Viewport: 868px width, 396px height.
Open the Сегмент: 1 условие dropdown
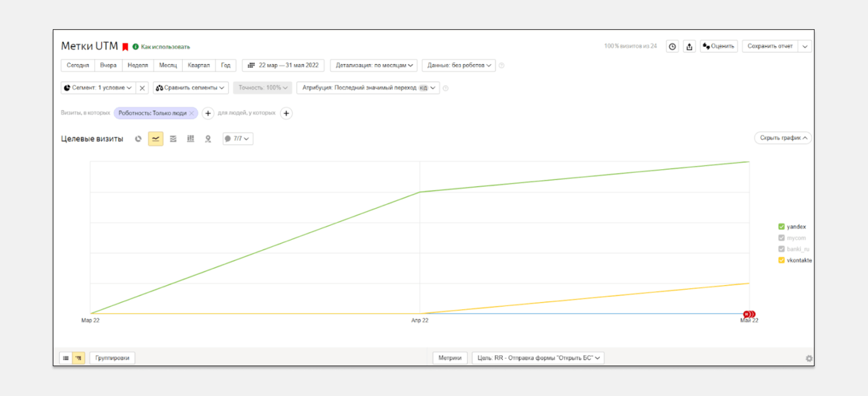(x=98, y=87)
